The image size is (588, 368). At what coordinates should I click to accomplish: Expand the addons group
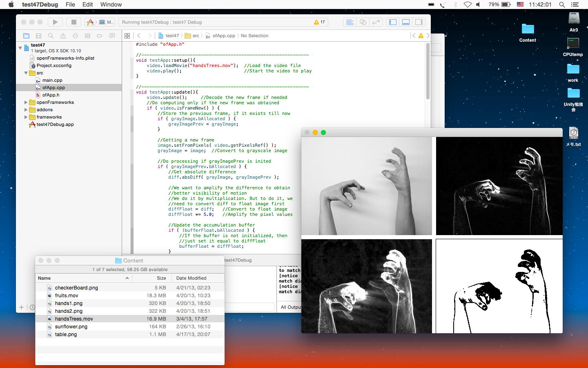tap(26, 110)
